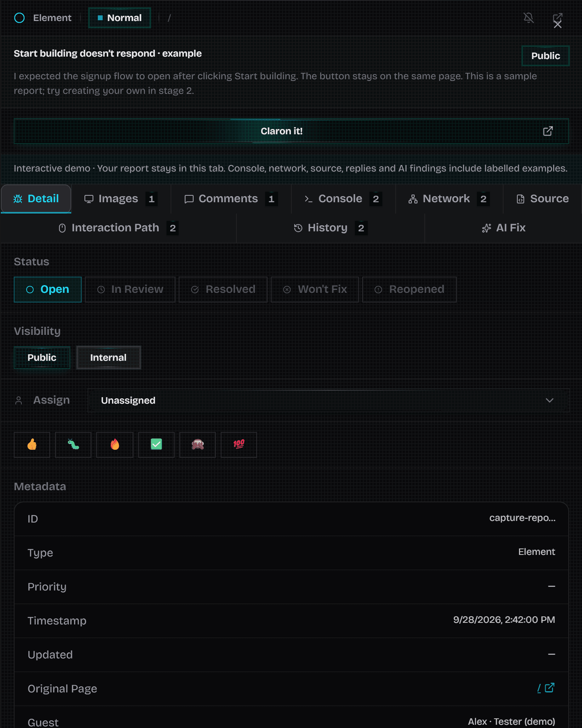The height and width of the screenshot is (728, 582).
Task: Click the Claron it! button
Action: click(291, 131)
